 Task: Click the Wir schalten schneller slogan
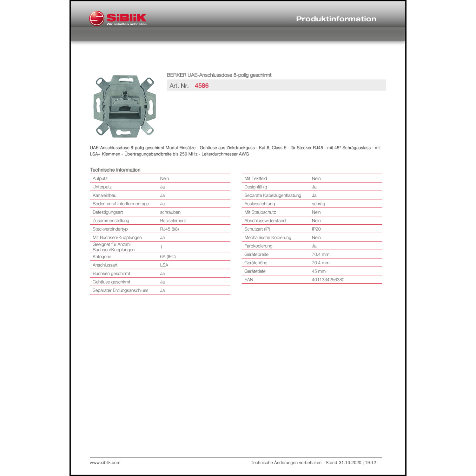pos(127,24)
